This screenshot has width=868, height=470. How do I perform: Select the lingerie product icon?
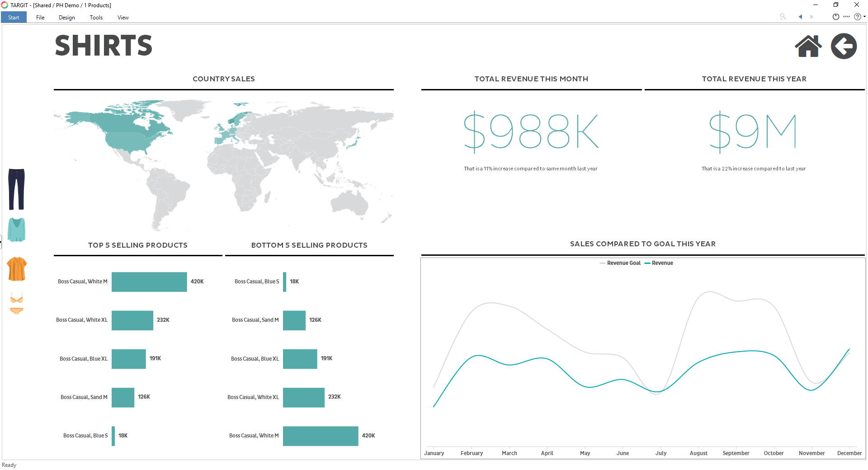17,303
